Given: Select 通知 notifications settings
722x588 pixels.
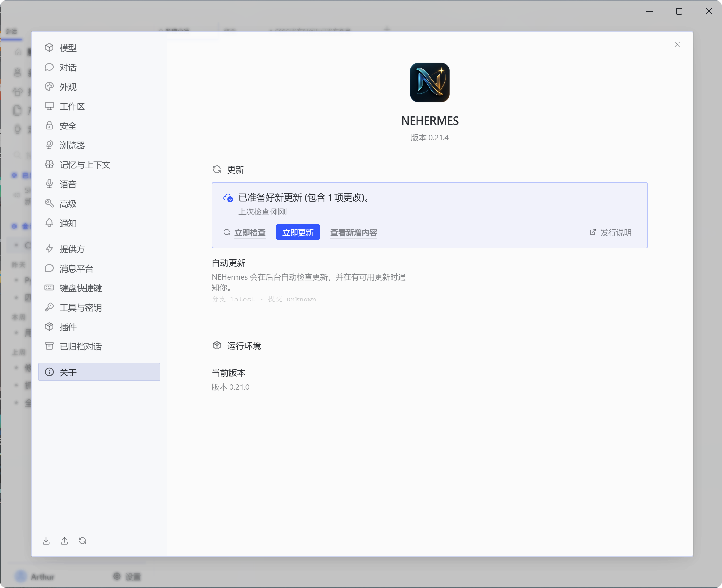Looking at the screenshot, I should pyautogui.click(x=99, y=223).
